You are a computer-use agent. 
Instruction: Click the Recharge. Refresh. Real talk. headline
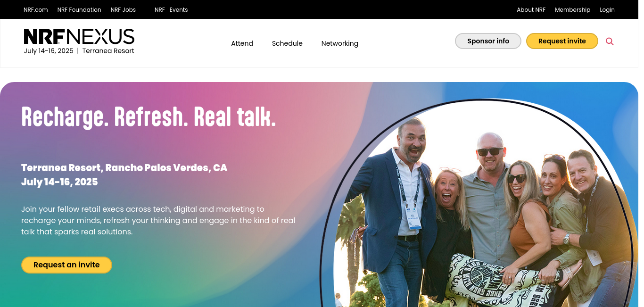(149, 117)
